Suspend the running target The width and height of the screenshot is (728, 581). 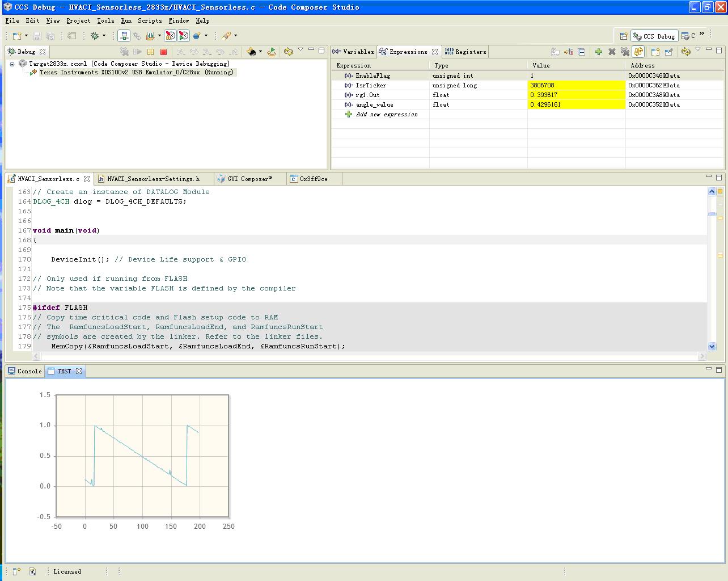tap(150, 51)
